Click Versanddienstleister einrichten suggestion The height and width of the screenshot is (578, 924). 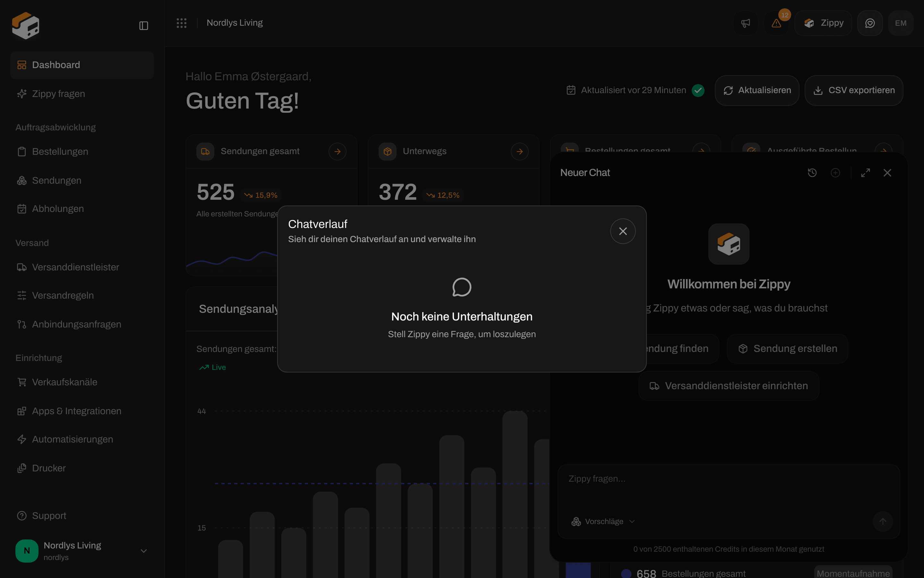coord(729,386)
